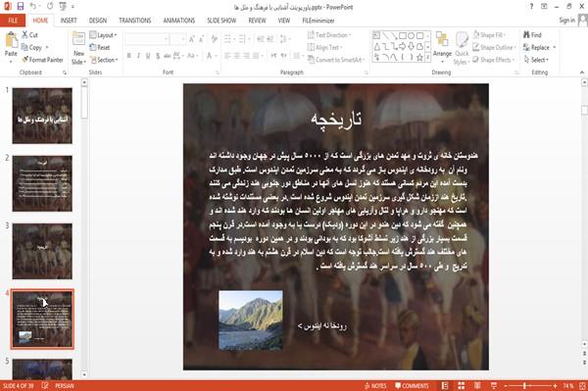Toggle Underline formatting
The width and height of the screenshot is (588, 391).
click(148, 56)
